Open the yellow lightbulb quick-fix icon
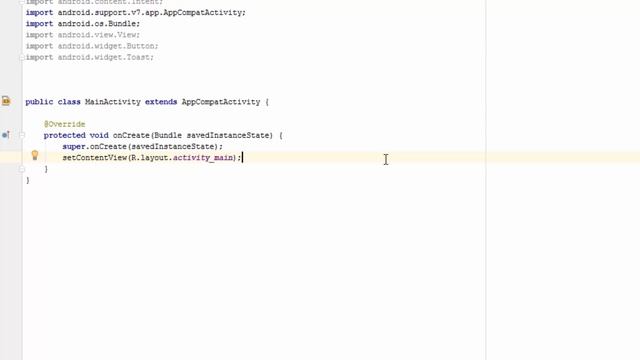Image resolution: width=640 pixels, height=360 pixels. (x=35, y=155)
